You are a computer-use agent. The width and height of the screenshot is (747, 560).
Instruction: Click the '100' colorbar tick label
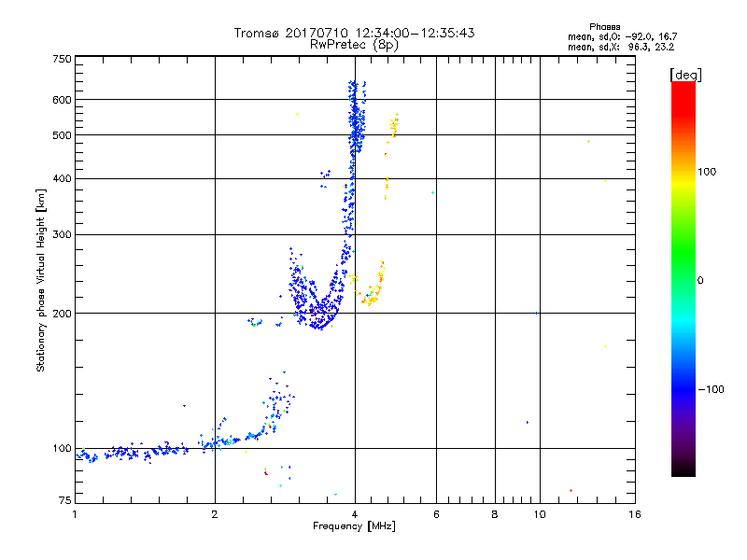707,172
